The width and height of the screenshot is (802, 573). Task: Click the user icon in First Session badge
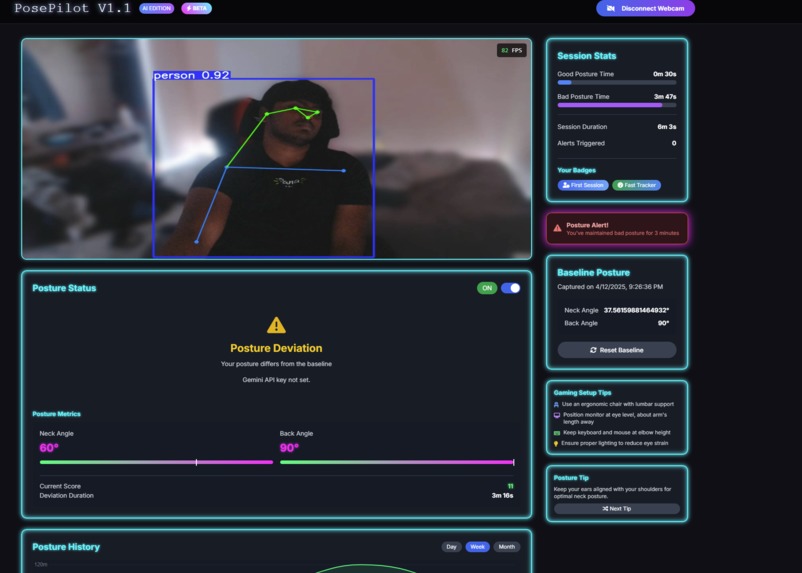[566, 185]
